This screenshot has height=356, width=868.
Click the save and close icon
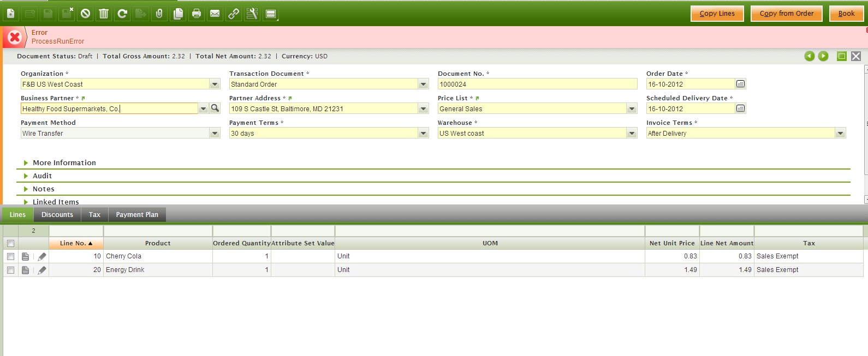pos(67,14)
